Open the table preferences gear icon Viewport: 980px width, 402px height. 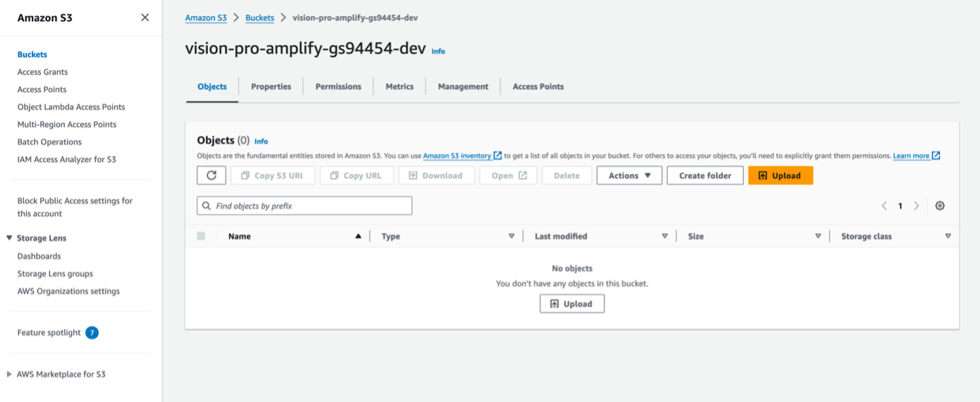(940, 206)
